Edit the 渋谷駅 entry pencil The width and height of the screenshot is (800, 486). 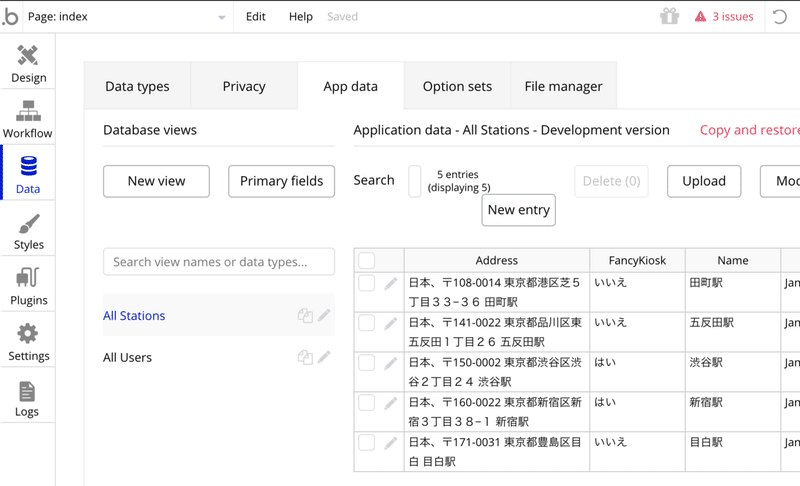[x=390, y=363]
